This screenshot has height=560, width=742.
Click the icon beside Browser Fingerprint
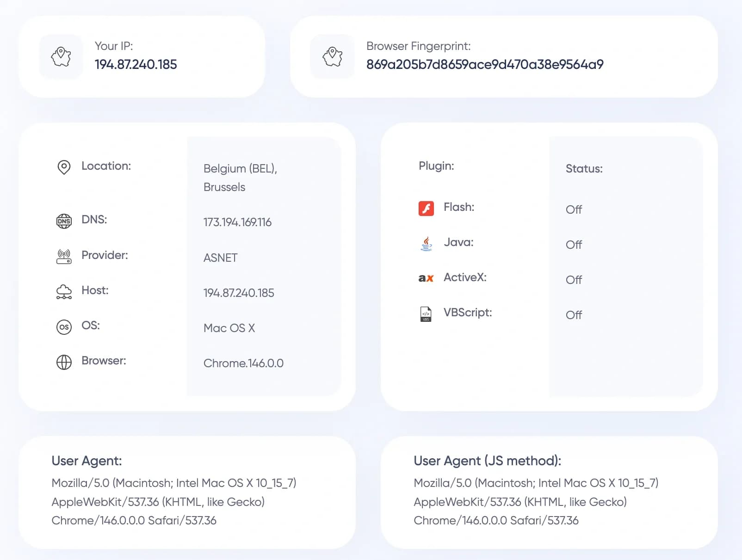[x=332, y=57]
